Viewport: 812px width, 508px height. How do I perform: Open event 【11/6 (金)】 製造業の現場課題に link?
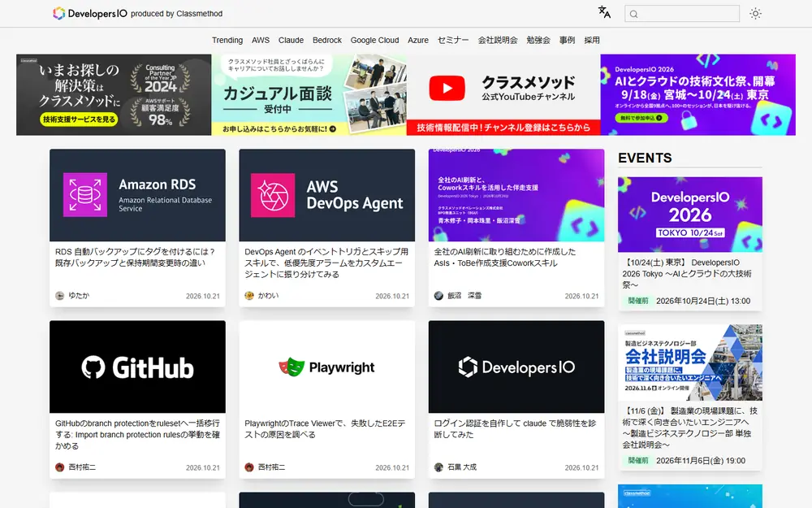[x=689, y=428]
